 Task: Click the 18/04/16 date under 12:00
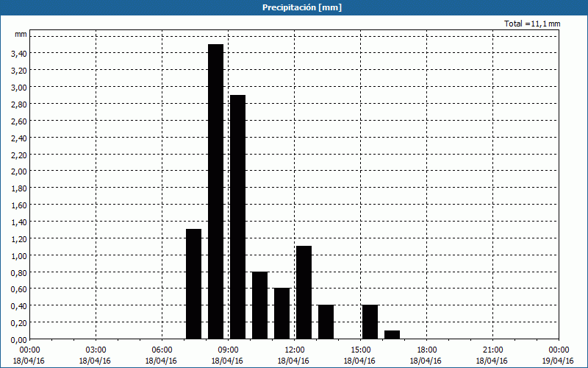pyautogui.click(x=293, y=361)
